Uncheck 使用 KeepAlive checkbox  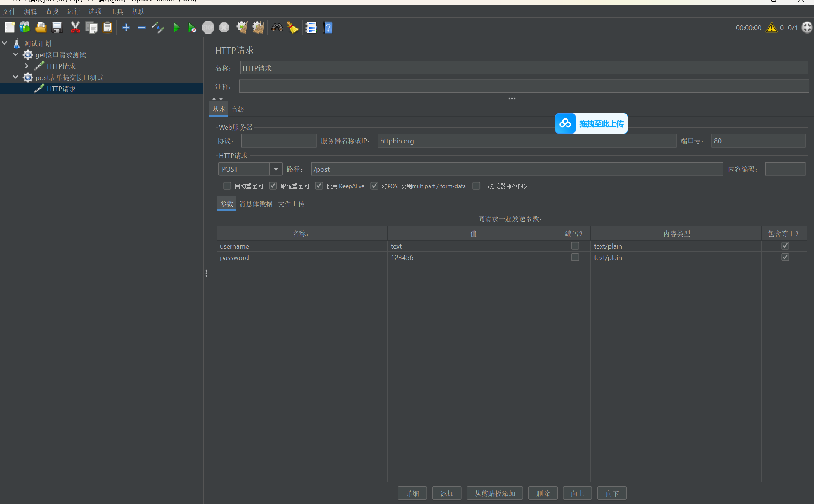pyautogui.click(x=319, y=186)
